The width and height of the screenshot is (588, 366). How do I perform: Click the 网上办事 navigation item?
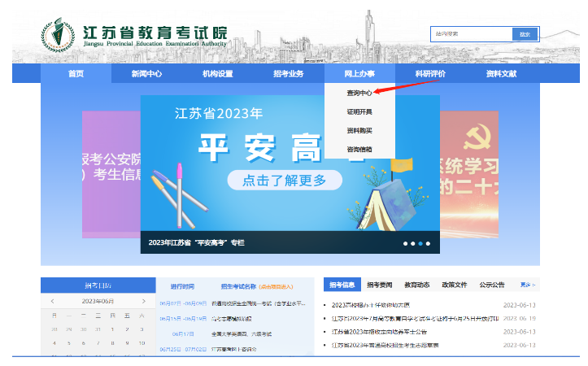coord(359,73)
